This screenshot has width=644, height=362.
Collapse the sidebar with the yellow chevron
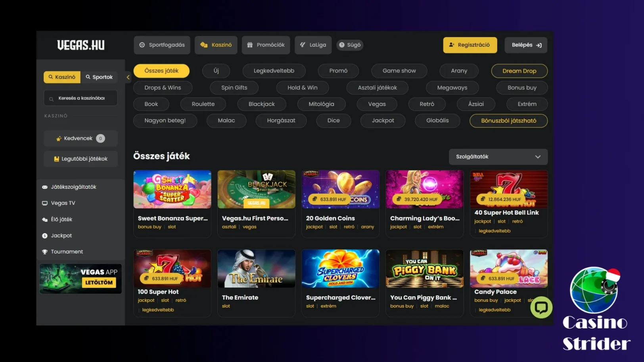[128, 77]
